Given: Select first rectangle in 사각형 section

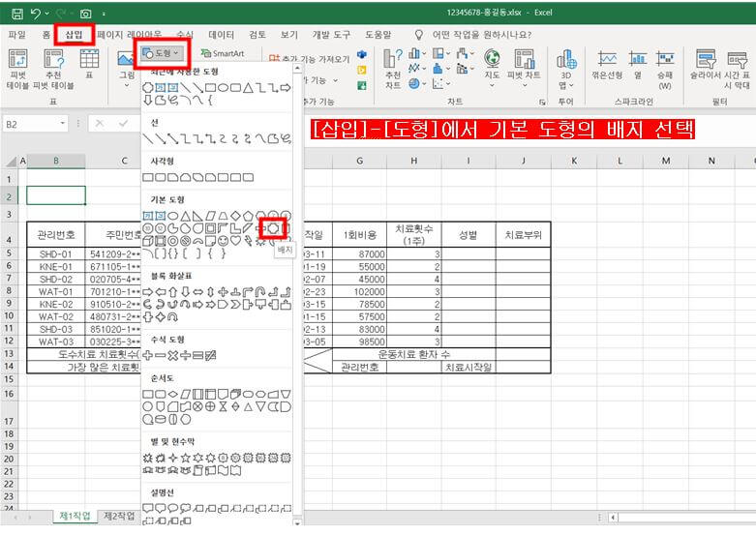Looking at the screenshot, I should coord(148,177).
